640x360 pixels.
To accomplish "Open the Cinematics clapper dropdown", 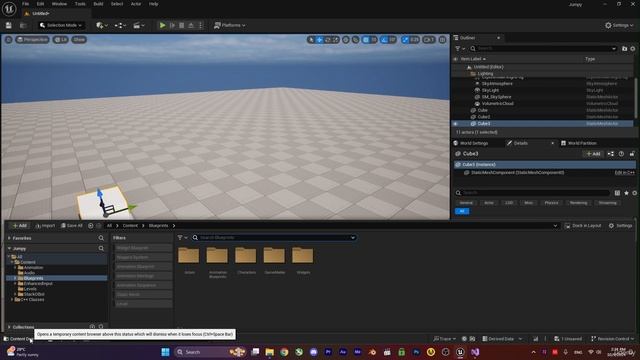I will coord(139,25).
